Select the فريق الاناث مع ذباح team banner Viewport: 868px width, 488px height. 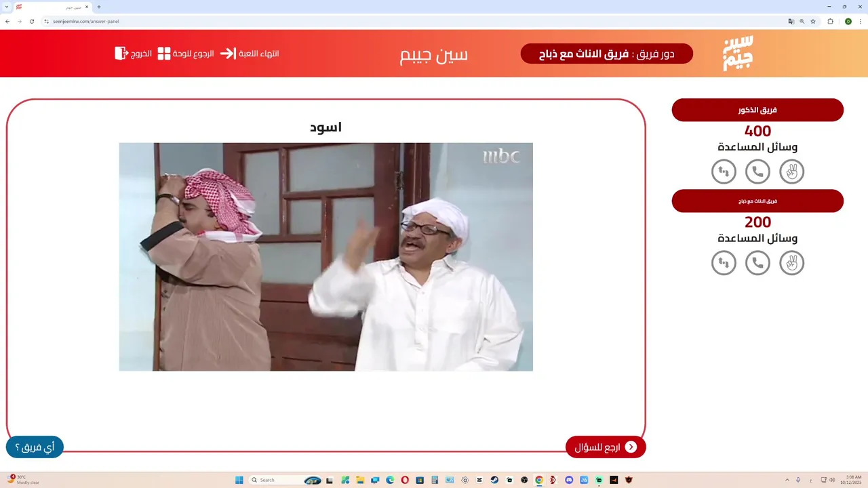point(757,201)
